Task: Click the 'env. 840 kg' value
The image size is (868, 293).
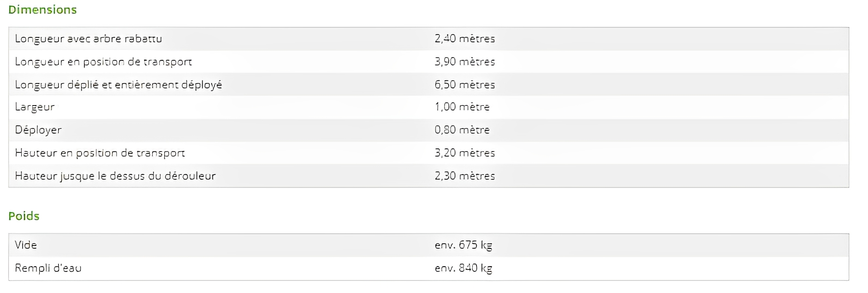Action: pyautogui.click(x=463, y=268)
